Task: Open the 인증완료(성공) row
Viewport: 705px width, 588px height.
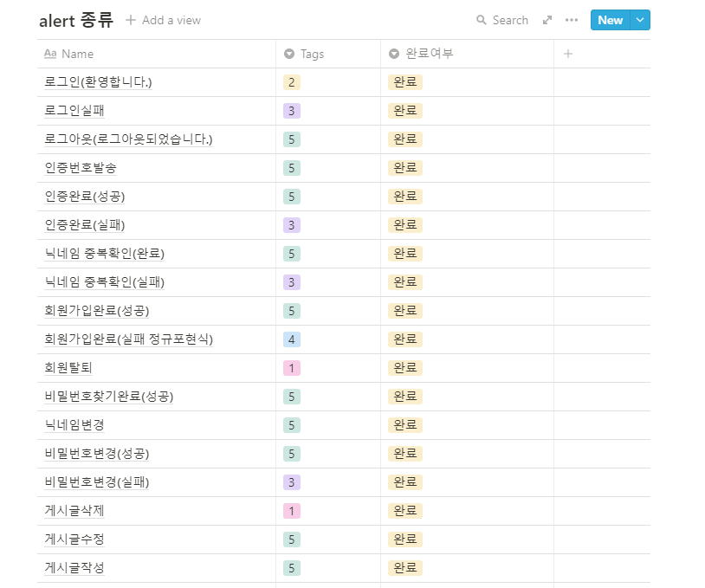Action: tap(85, 196)
